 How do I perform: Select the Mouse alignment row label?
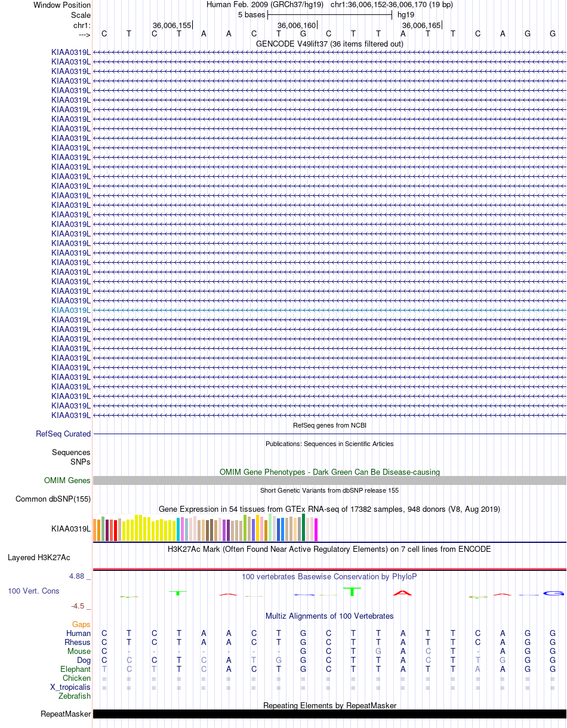point(79,651)
